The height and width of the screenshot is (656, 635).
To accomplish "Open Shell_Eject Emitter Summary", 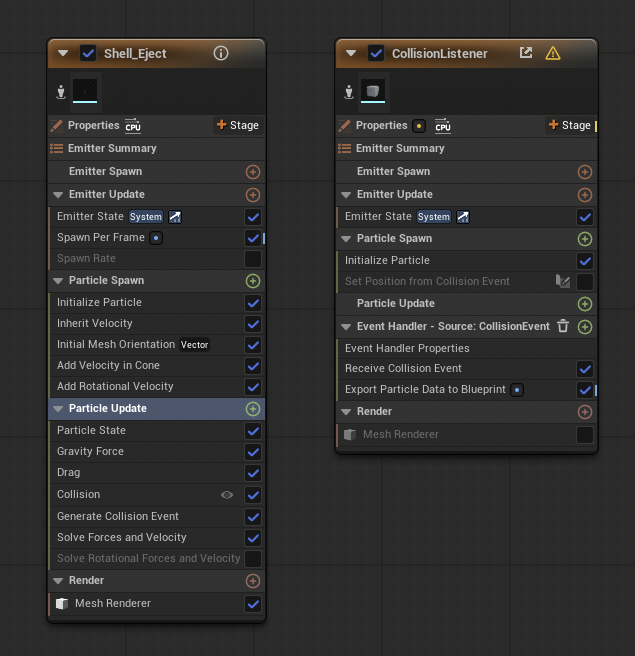I will click(x=157, y=149).
